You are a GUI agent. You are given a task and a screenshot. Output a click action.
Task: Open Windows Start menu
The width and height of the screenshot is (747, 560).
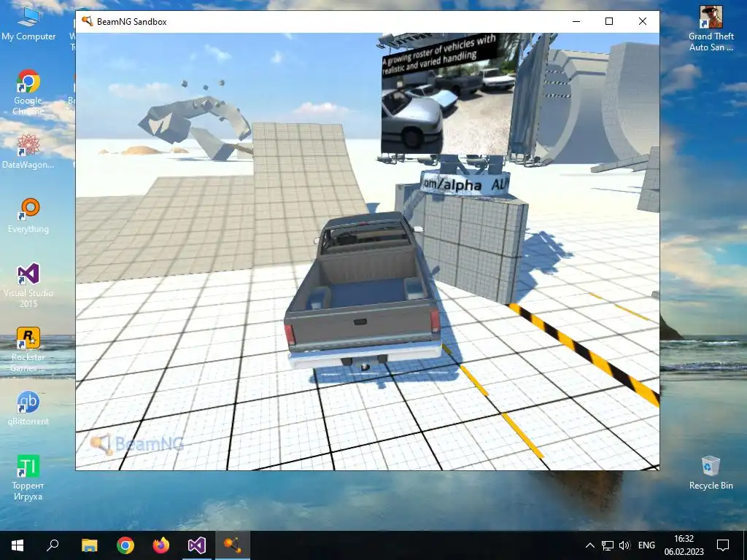18,545
